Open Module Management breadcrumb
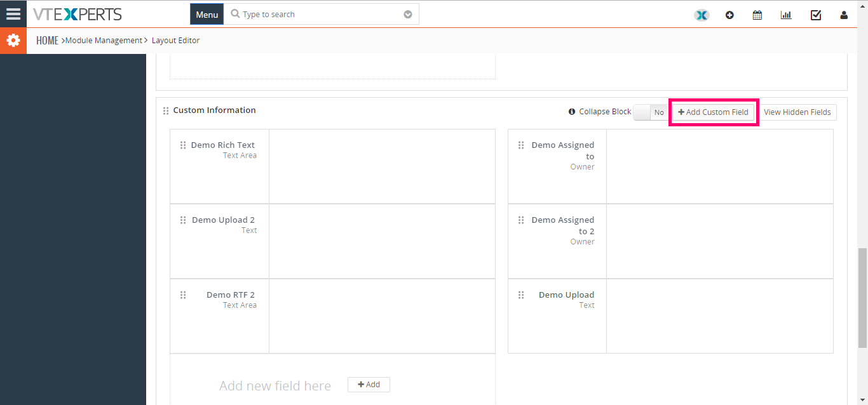The width and height of the screenshot is (868, 405). coord(104,41)
